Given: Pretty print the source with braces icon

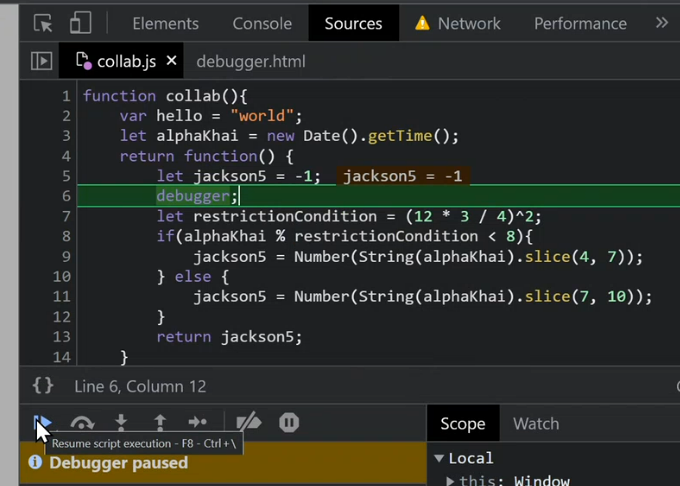Looking at the screenshot, I should click(43, 385).
